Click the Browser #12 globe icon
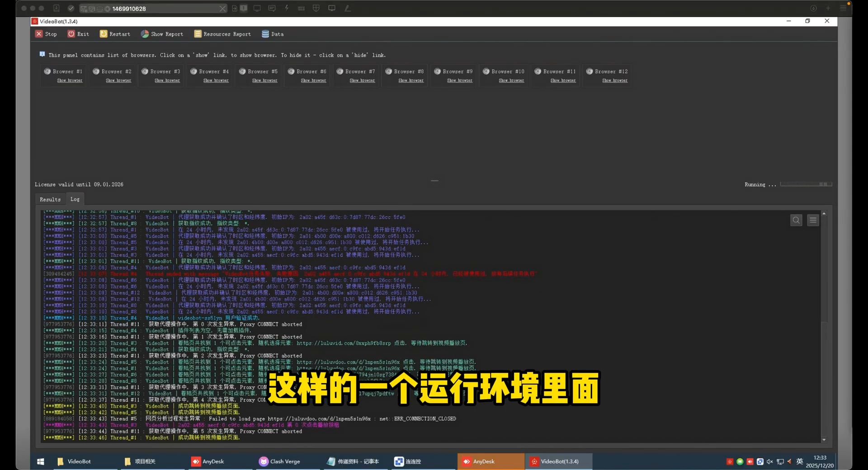Image resolution: width=868 pixels, height=470 pixels. pyautogui.click(x=590, y=71)
